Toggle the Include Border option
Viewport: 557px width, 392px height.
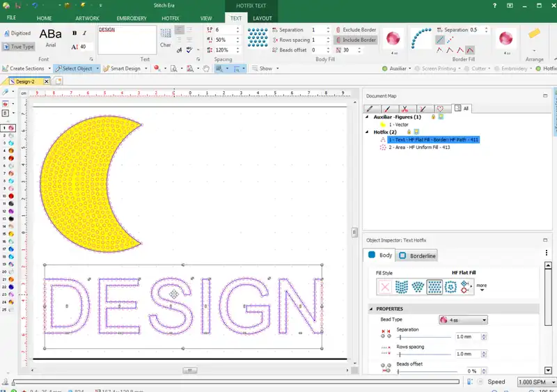pyautogui.click(x=356, y=40)
